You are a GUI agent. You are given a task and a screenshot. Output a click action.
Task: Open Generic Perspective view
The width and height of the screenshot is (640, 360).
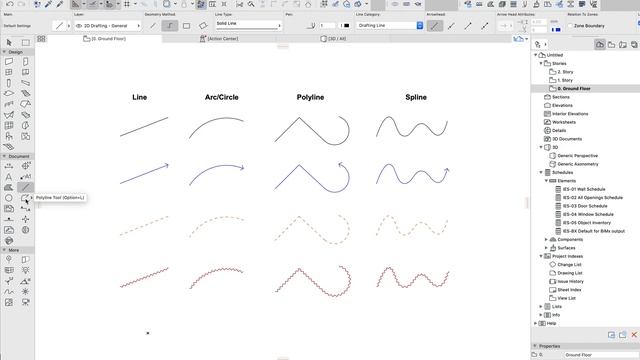[x=573, y=156]
